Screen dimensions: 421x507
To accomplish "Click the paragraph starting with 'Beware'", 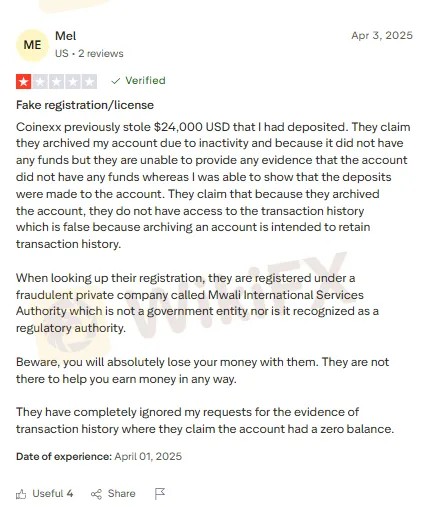I will pos(203,371).
